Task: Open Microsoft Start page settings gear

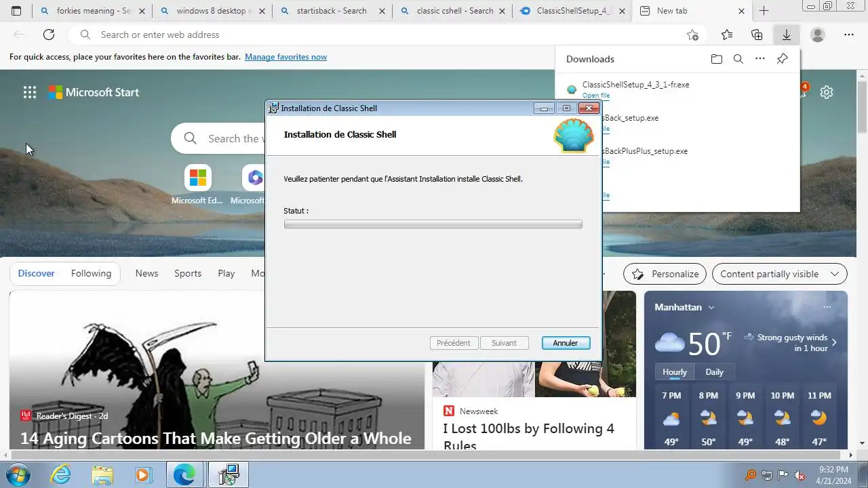Action: (x=826, y=92)
